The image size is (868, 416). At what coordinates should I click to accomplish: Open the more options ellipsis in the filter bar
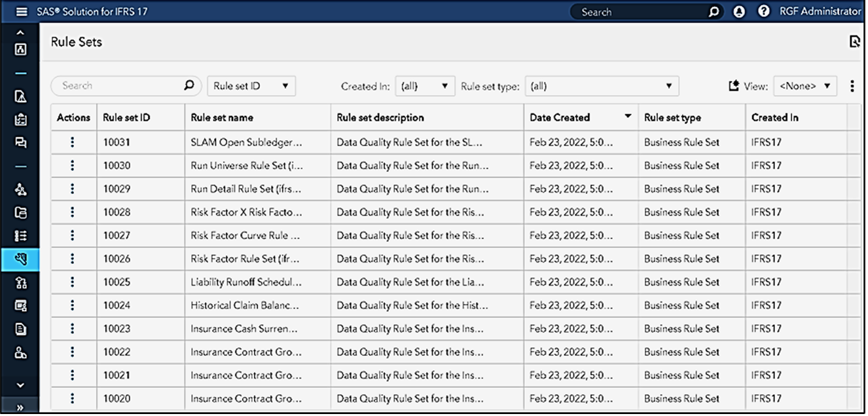coord(852,85)
